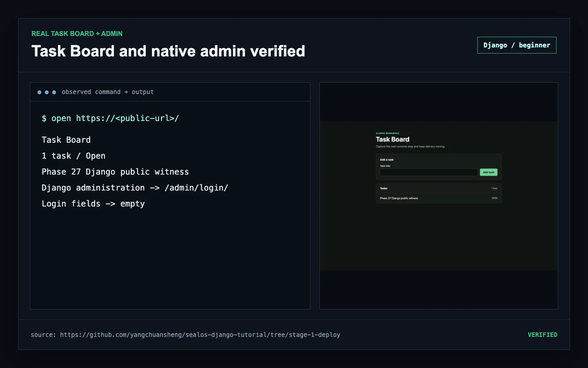Click 'observed command + output' terminal title
This screenshot has width=588, height=368.
click(108, 92)
